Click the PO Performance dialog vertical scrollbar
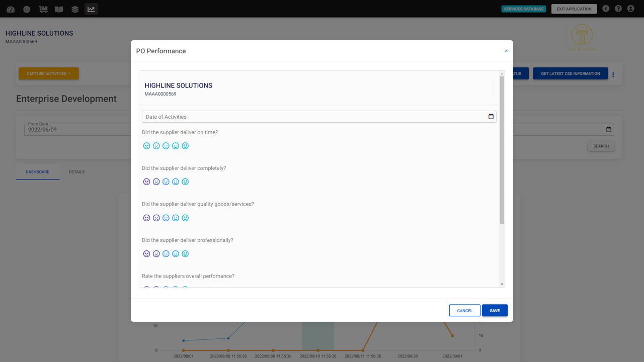This screenshot has width=644, height=362. [502, 151]
